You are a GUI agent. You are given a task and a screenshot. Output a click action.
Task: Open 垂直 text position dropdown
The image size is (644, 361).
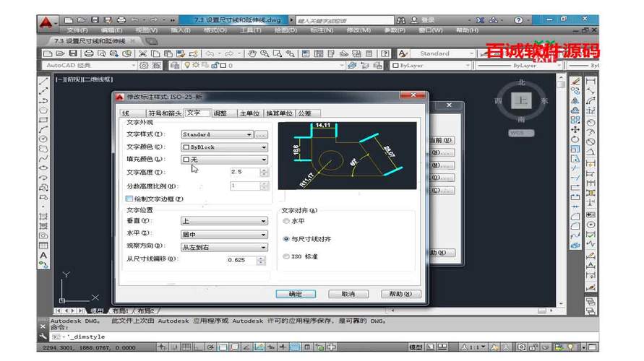[x=224, y=221]
